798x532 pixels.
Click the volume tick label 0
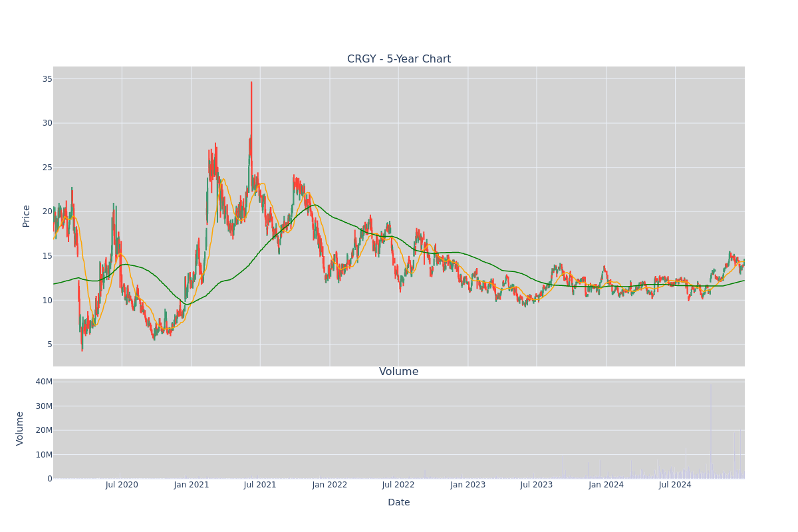tap(50, 479)
